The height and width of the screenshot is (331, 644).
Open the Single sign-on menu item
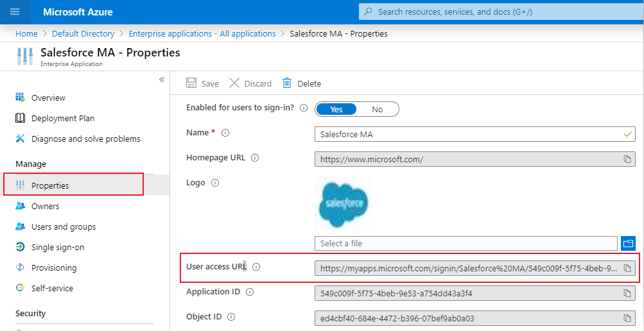tap(57, 247)
